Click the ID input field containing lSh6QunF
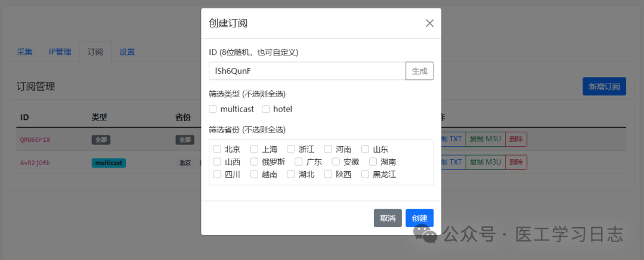The image size is (644, 260). 307,71
